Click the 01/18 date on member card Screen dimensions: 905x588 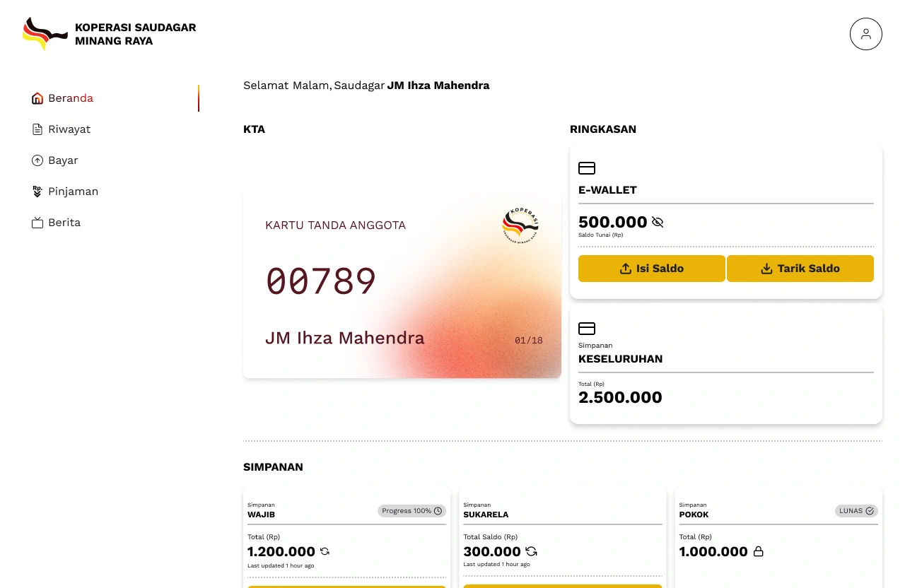click(x=529, y=341)
